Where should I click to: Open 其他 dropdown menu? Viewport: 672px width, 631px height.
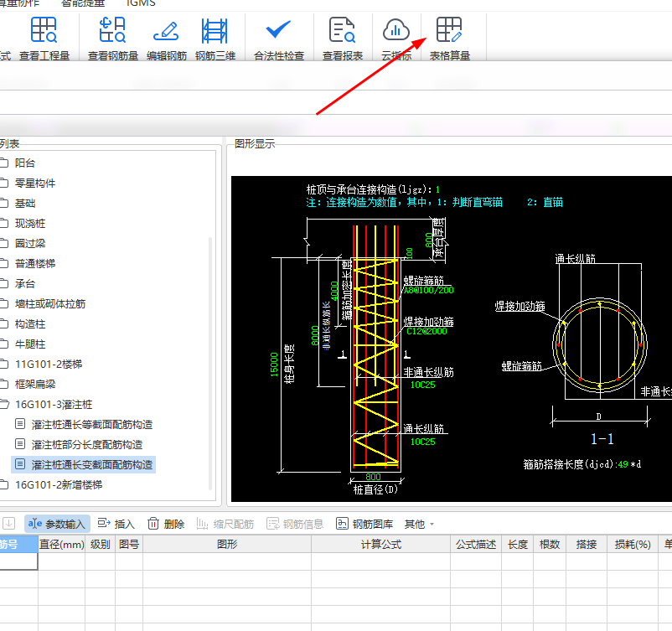[419, 524]
